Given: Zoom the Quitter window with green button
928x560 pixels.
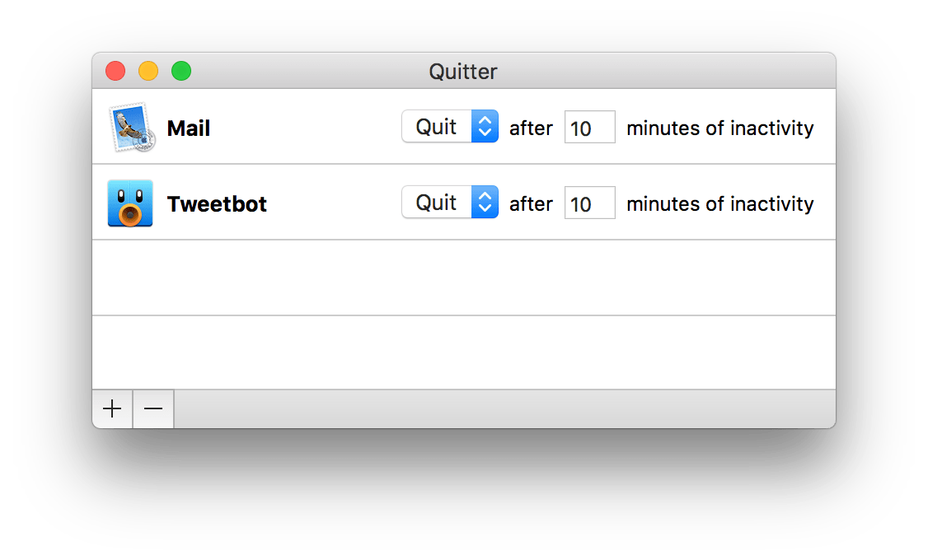Looking at the screenshot, I should click(181, 72).
